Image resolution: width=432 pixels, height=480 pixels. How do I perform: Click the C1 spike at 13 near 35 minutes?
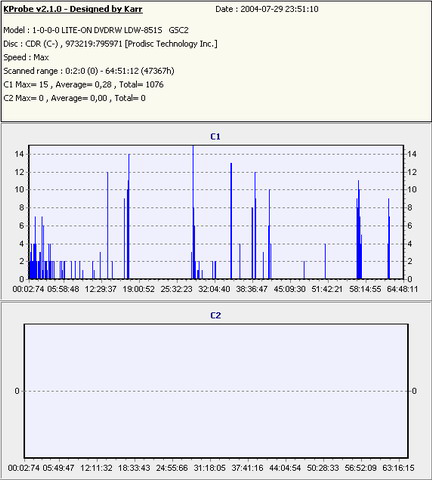231,221
